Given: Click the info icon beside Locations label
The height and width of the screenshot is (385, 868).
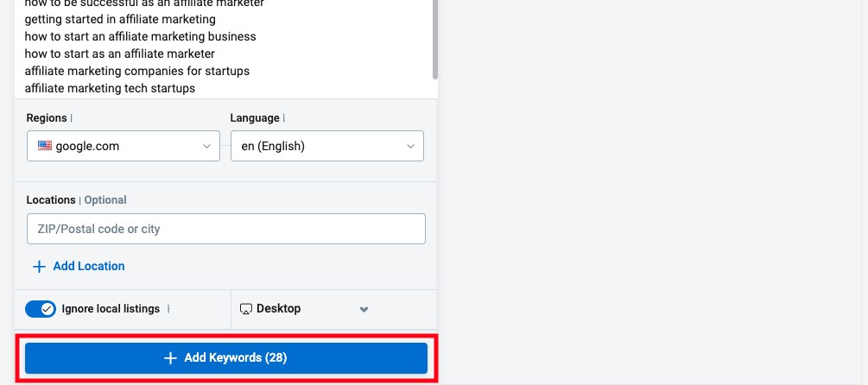Looking at the screenshot, I should [79, 200].
